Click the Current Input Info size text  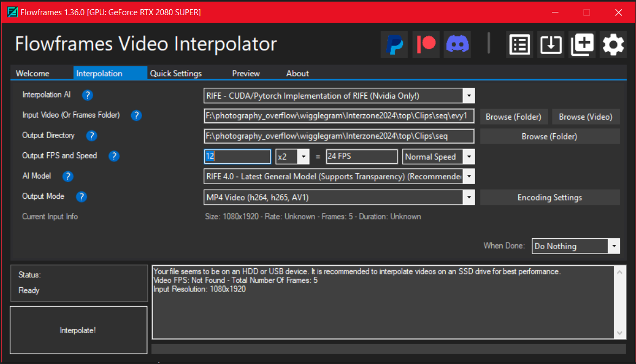[313, 217]
